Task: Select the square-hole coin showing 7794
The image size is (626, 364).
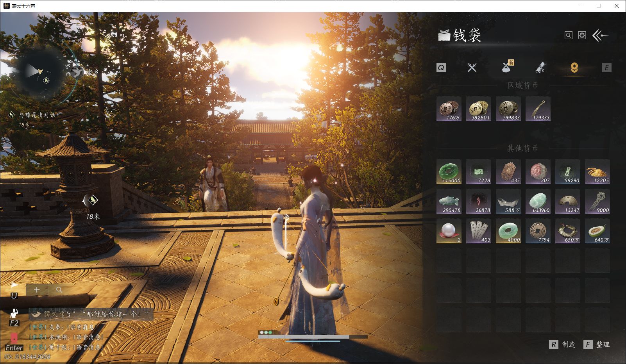Action: 538,231
